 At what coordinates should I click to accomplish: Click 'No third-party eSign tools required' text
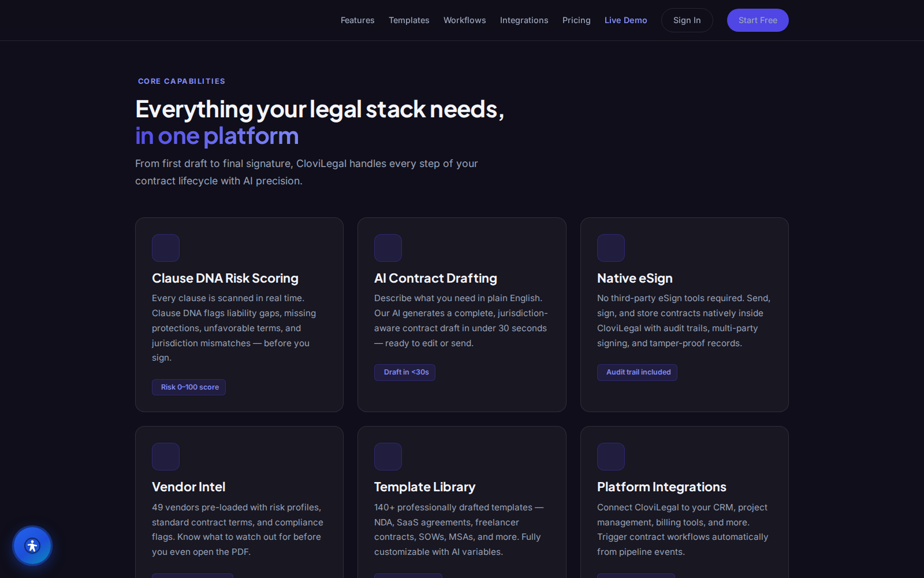(x=684, y=321)
